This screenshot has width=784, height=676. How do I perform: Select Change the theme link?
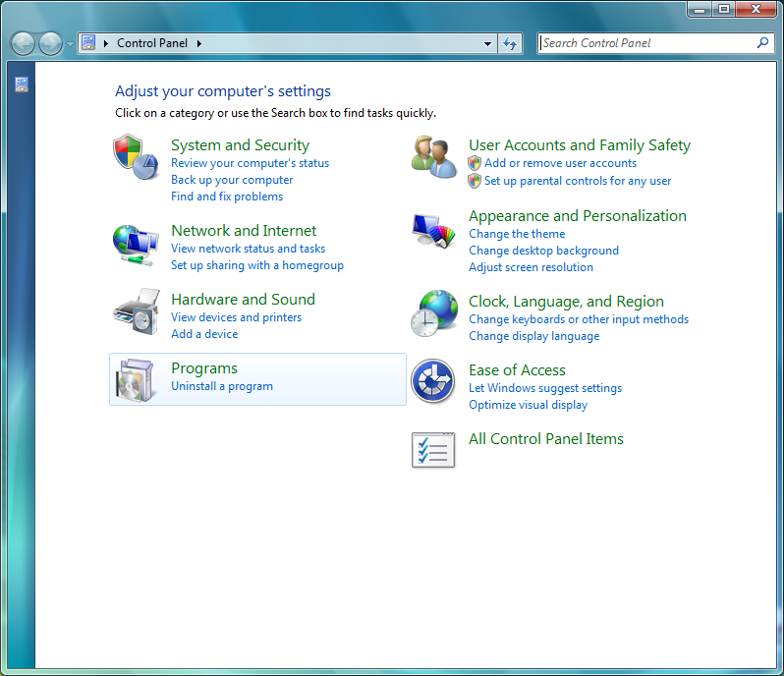pos(517,234)
